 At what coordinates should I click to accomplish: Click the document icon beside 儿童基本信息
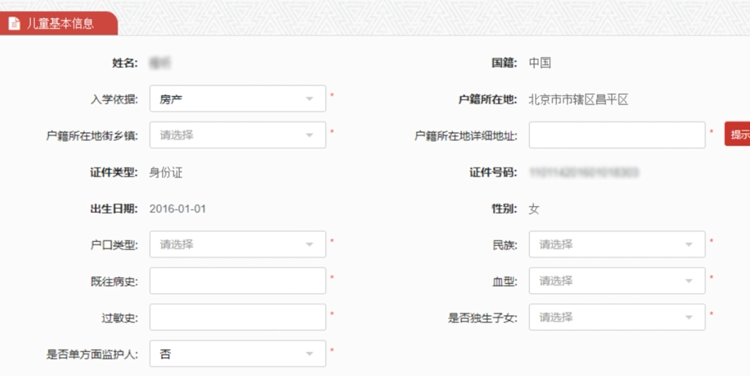[14, 24]
